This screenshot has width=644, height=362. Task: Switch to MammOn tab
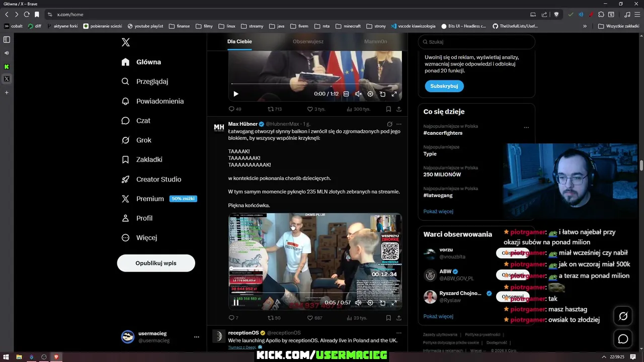pyautogui.click(x=375, y=41)
